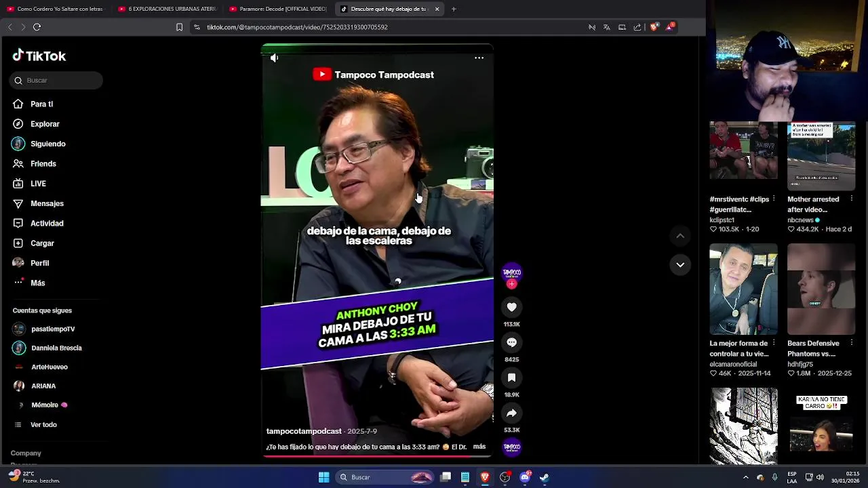Open the TikTok logo home link
The height and width of the screenshot is (488, 868).
39,56
